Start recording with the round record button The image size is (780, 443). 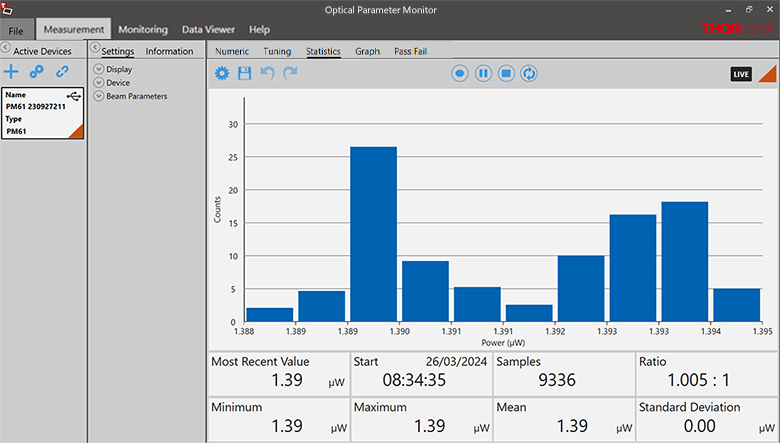coord(459,73)
